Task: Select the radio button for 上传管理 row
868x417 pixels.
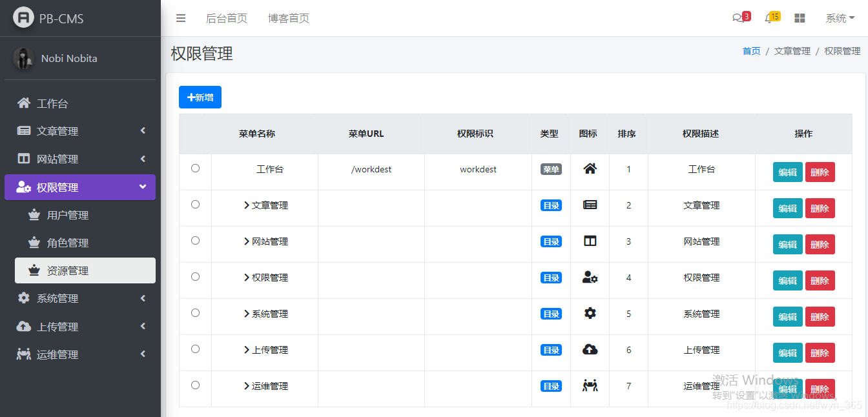Action: pyautogui.click(x=195, y=349)
